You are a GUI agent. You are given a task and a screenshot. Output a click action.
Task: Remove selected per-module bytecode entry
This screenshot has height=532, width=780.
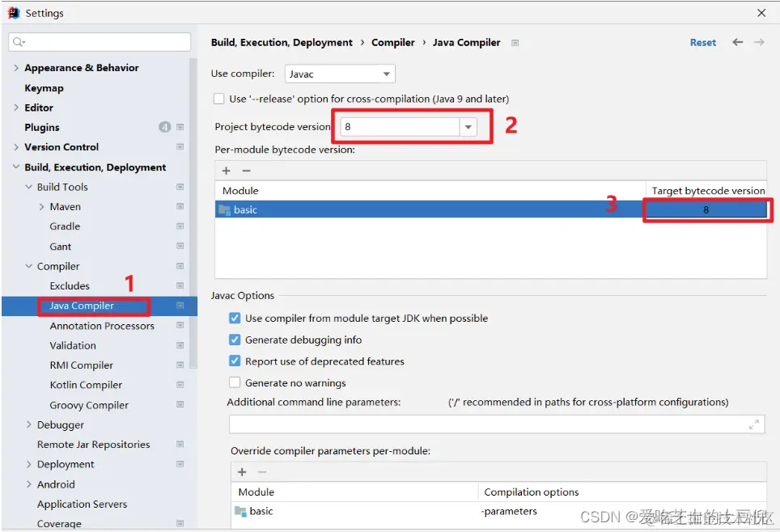(246, 171)
